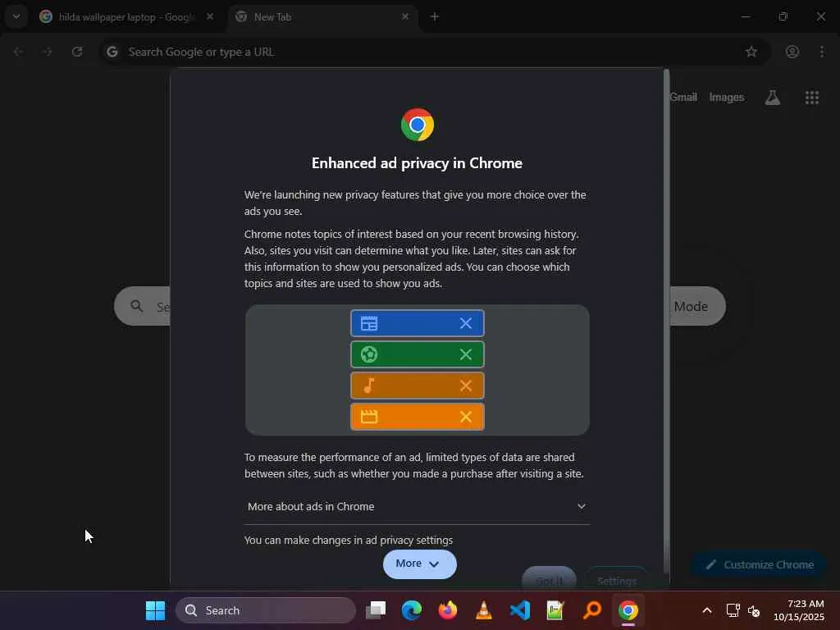Remove the brown music topic chip
Image resolution: width=840 pixels, height=630 pixels.
[466, 386]
